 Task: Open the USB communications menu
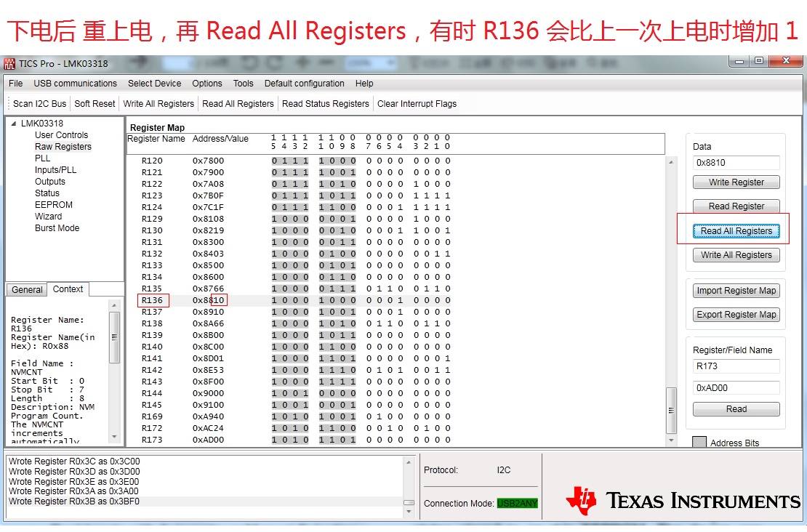(75, 84)
